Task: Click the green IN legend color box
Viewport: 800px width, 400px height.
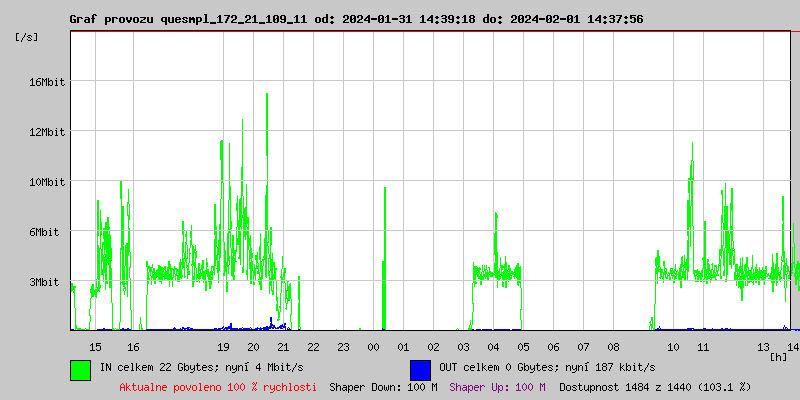Action: (x=81, y=370)
